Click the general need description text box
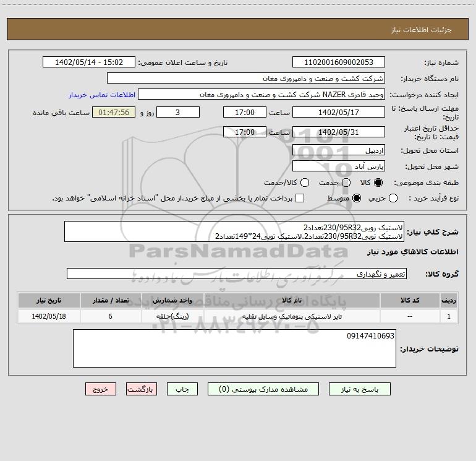The width and height of the screenshot is (476, 461). tap(234, 231)
